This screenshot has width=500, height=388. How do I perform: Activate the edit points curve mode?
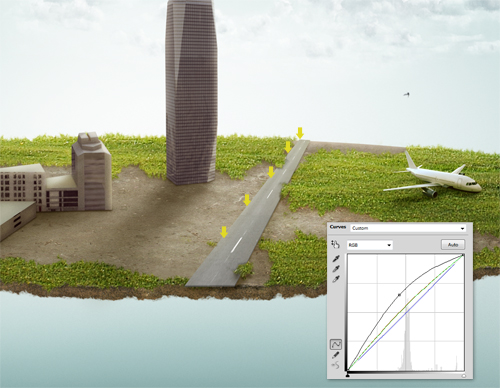tap(336, 344)
